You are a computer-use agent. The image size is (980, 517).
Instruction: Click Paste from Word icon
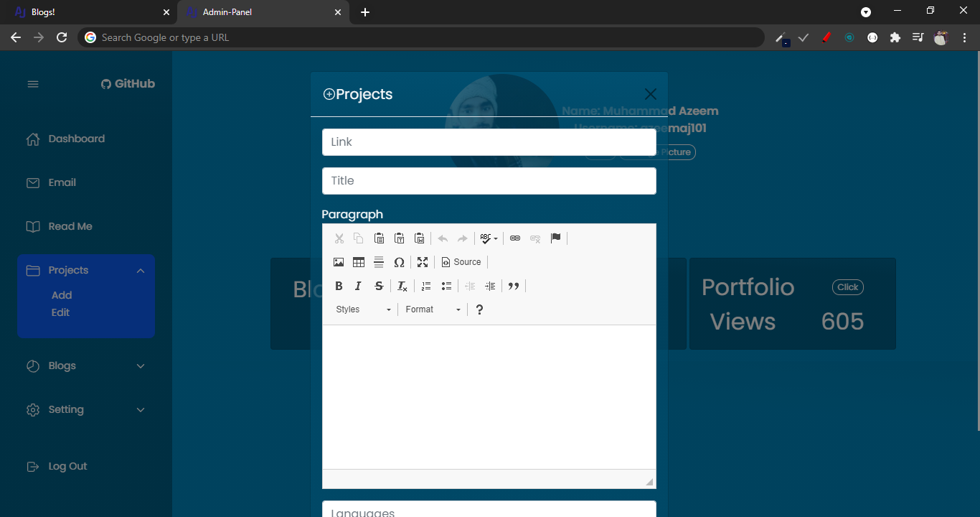[420, 238]
